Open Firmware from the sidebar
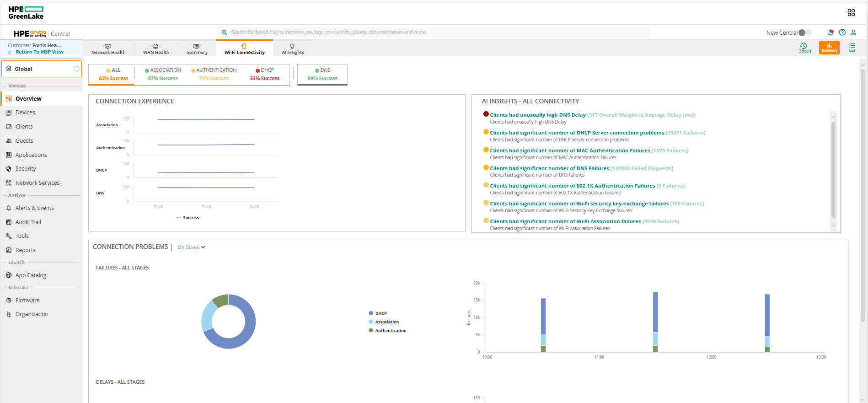 27,301
